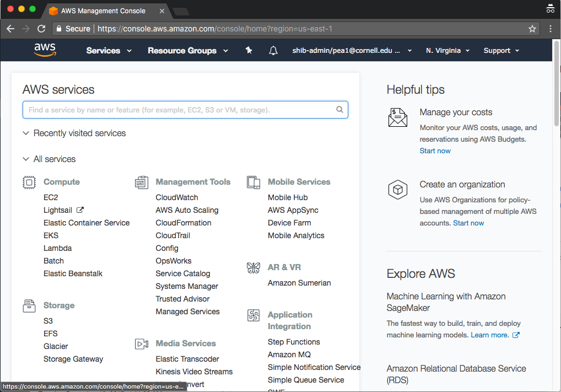Open the N. Virginia region dropdown
The image size is (561, 392).
447,51
